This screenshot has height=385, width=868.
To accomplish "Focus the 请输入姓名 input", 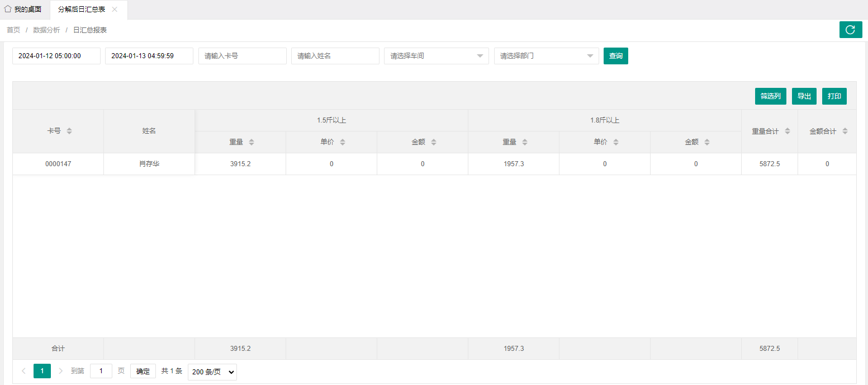I will pos(335,56).
